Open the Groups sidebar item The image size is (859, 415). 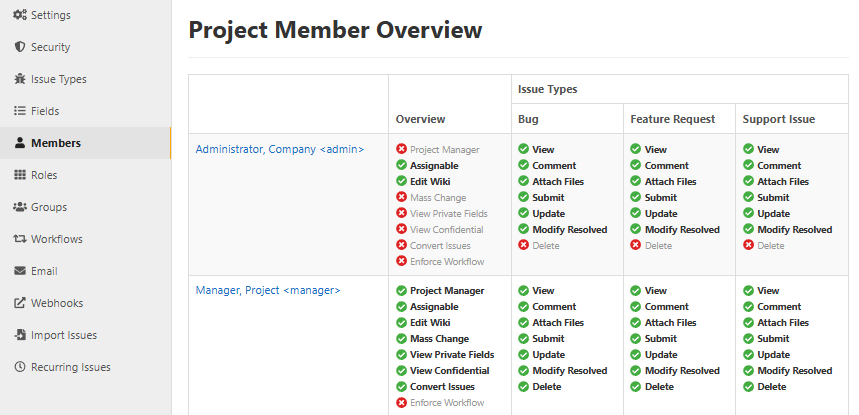(x=85, y=207)
